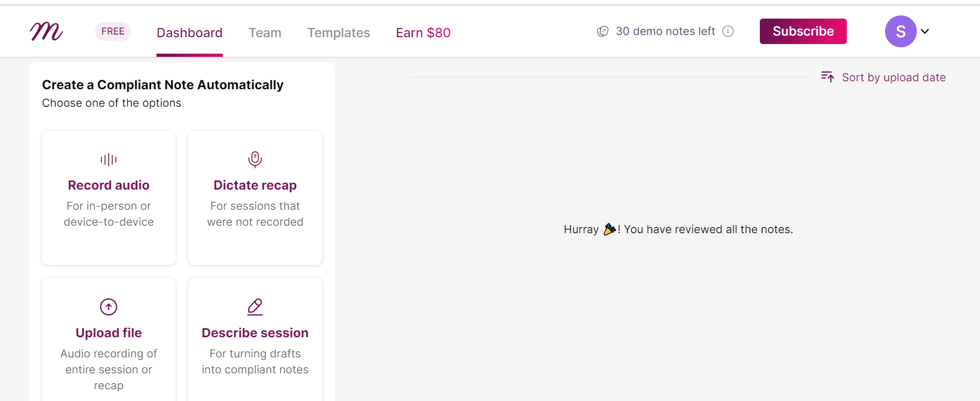The height and width of the screenshot is (401, 980).
Task: Click the microphone icon for Dictate recap
Action: click(x=255, y=158)
